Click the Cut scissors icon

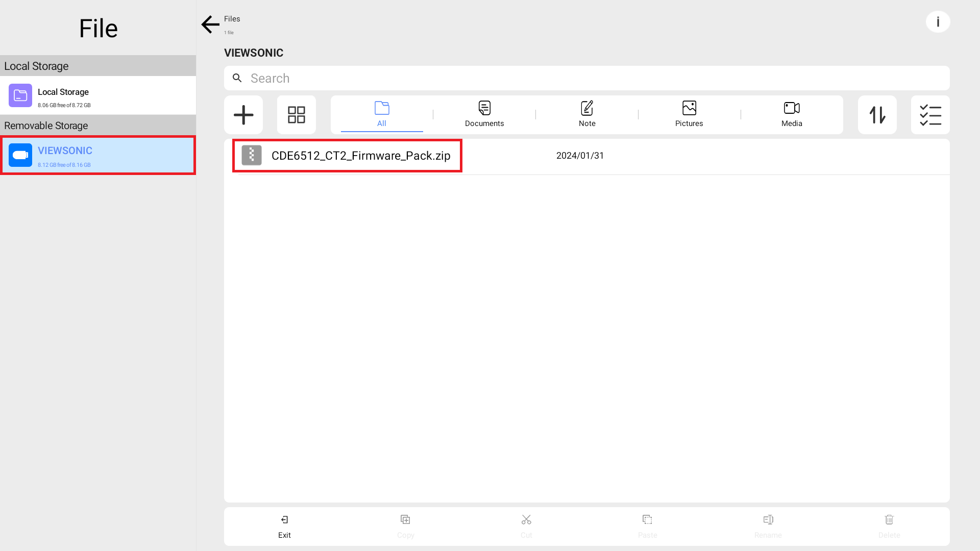[x=526, y=526]
